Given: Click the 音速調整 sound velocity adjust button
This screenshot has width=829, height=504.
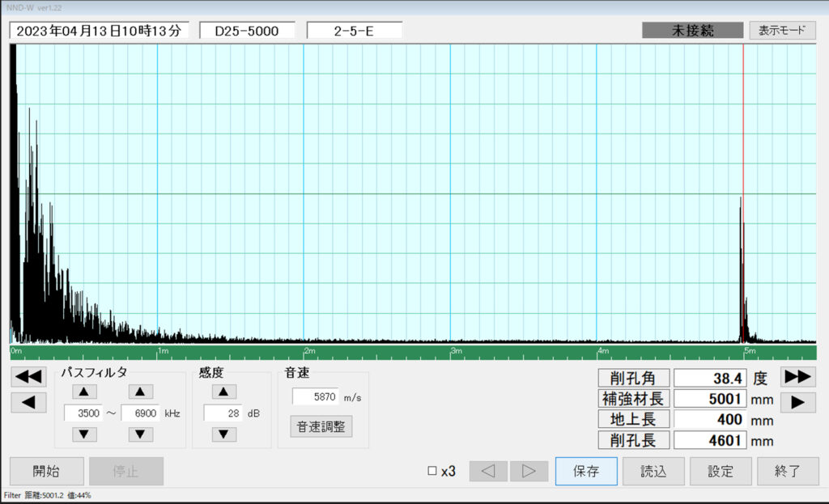Looking at the screenshot, I should [321, 426].
